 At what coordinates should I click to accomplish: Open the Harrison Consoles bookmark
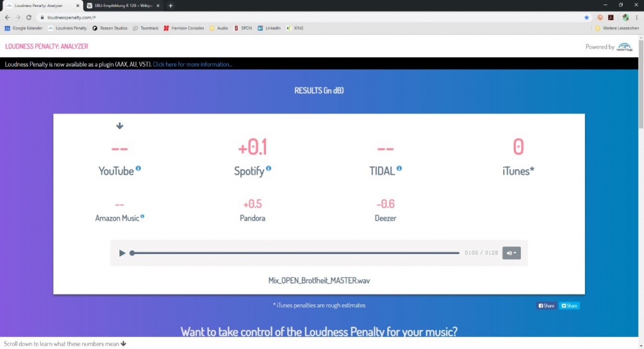184,28
